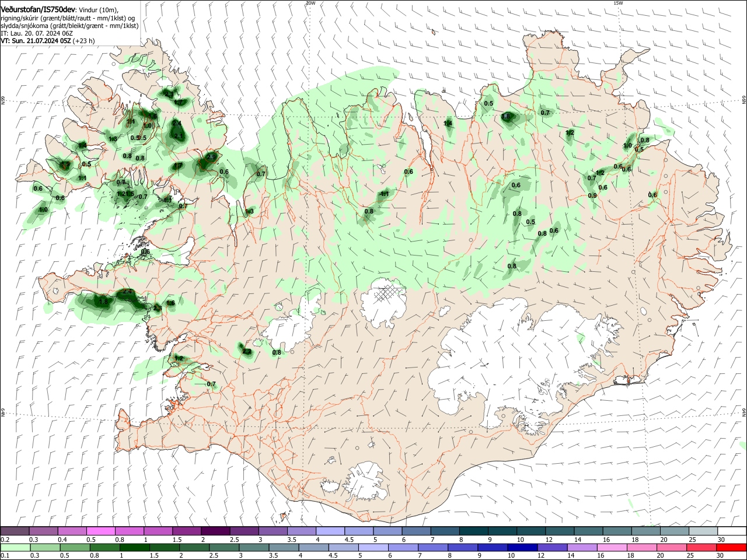Pick the rain-scale swatch starting at 9
747x560 pixels.
492,547
